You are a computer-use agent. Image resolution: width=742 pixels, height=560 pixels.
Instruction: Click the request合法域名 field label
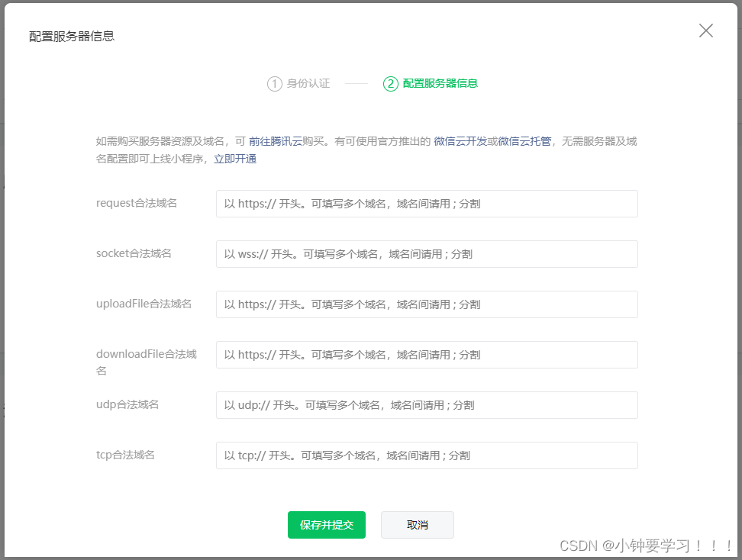pos(137,203)
